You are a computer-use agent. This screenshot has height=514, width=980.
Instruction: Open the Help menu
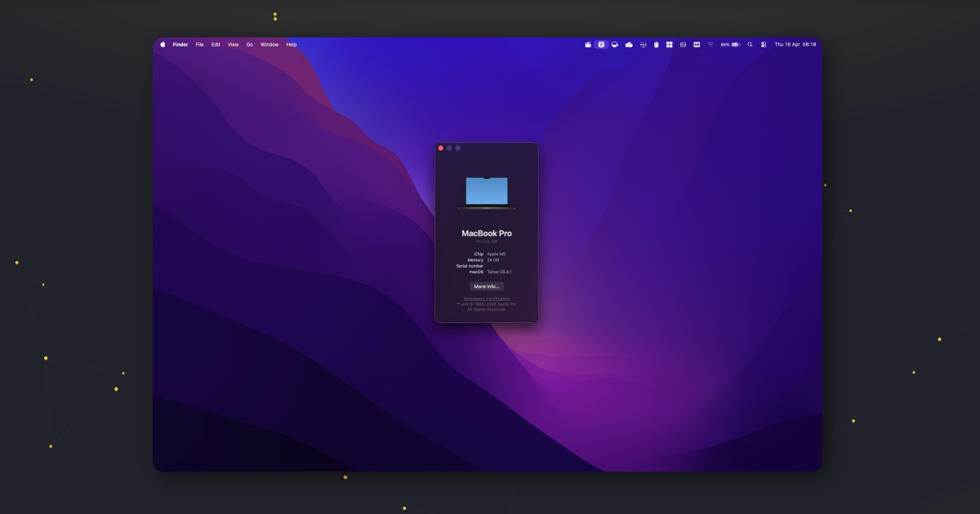tap(292, 45)
